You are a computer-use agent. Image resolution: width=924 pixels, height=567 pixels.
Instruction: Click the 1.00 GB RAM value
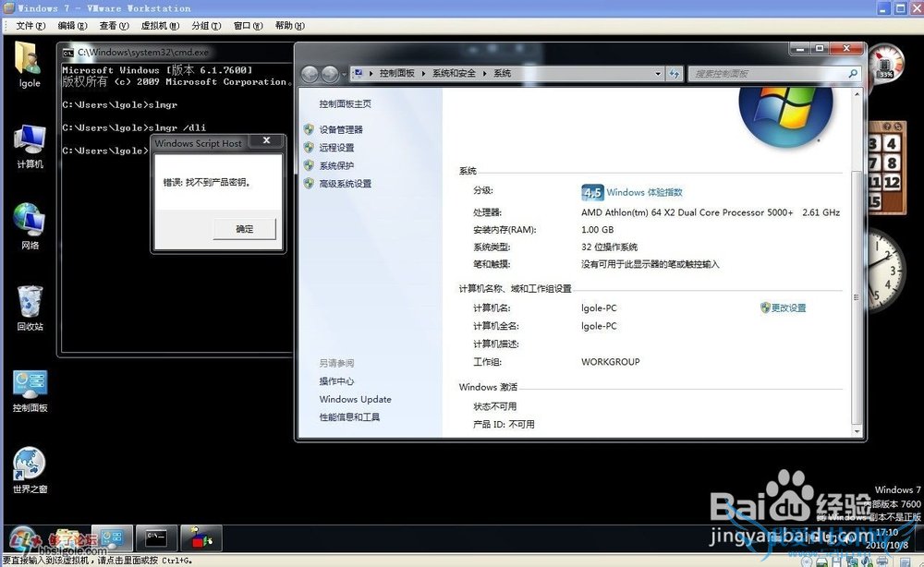(598, 230)
